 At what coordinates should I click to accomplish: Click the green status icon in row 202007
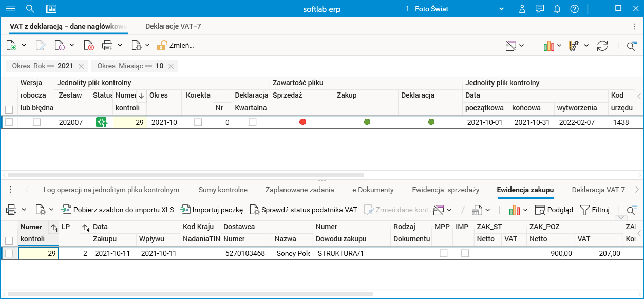click(x=101, y=122)
